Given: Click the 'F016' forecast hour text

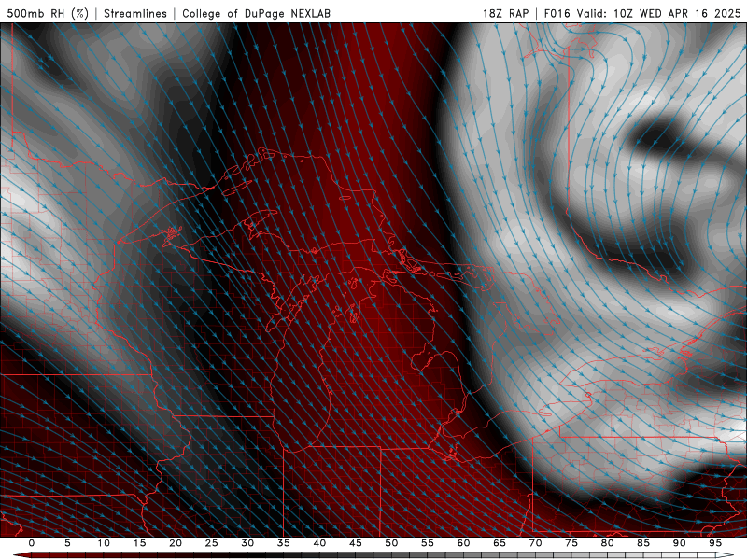Looking at the screenshot, I should (x=557, y=13).
